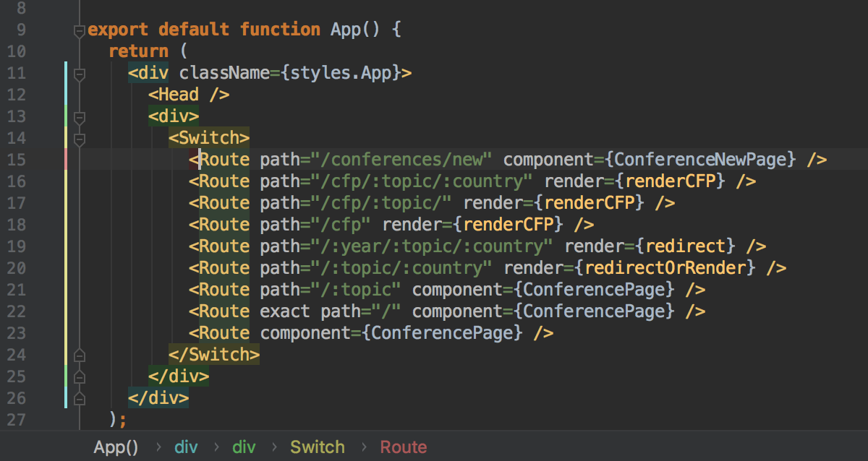Select the cyan div breadcrumb
Screen dimensions: 868x461
pyautogui.click(x=186, y=447)
